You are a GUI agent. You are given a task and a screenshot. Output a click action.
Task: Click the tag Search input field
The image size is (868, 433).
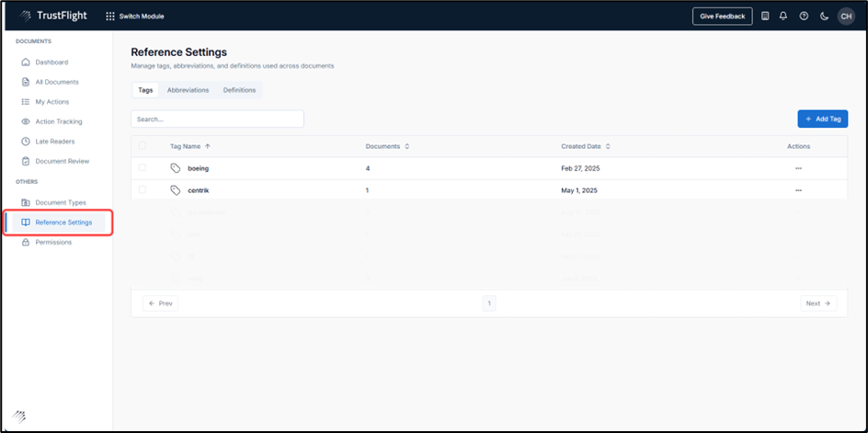[x=217, y=120]
